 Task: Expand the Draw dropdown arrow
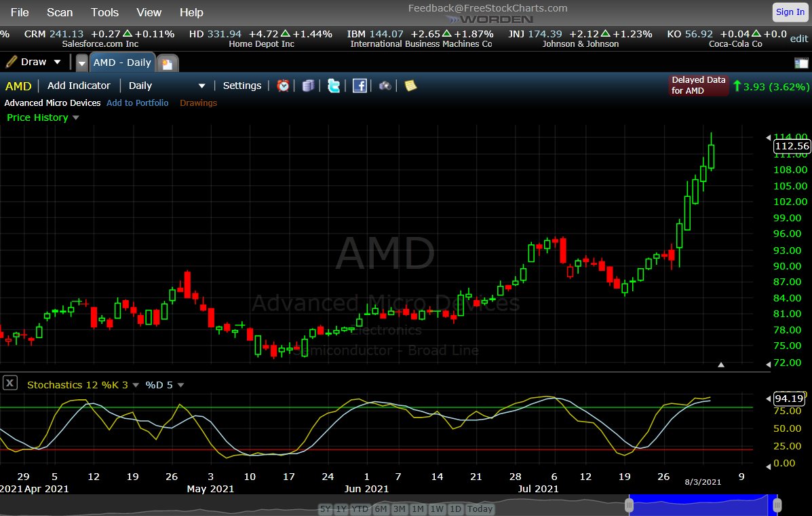[x=58, y=62]
